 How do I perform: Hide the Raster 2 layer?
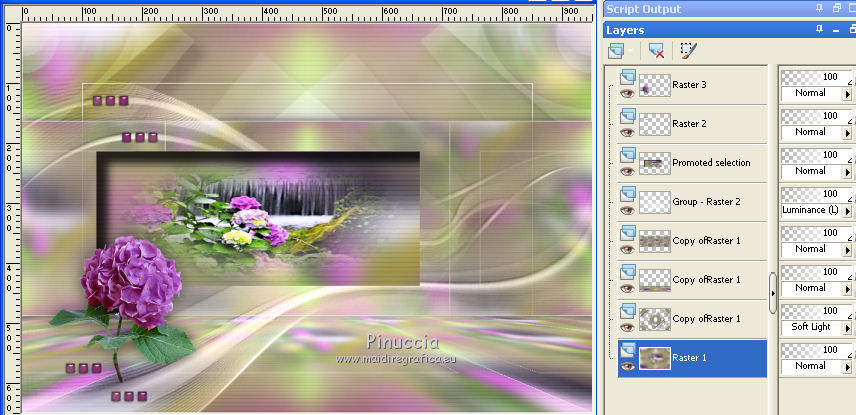pos(627,132)
